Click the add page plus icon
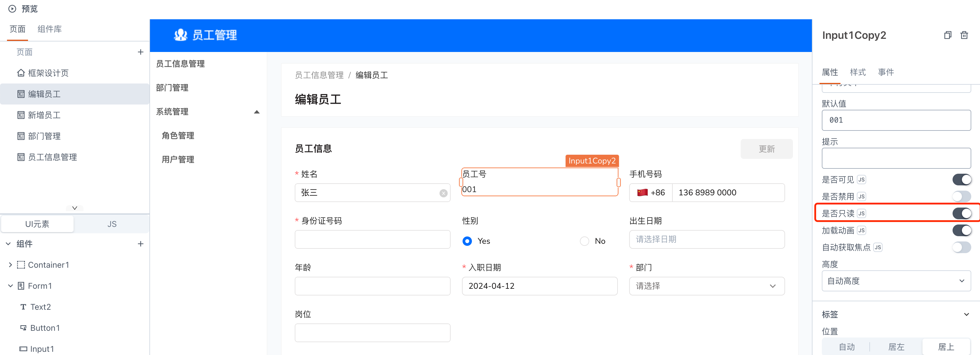The height and width of the screenshot is (355, 980). pyautogui.click(x=140, y=52)
